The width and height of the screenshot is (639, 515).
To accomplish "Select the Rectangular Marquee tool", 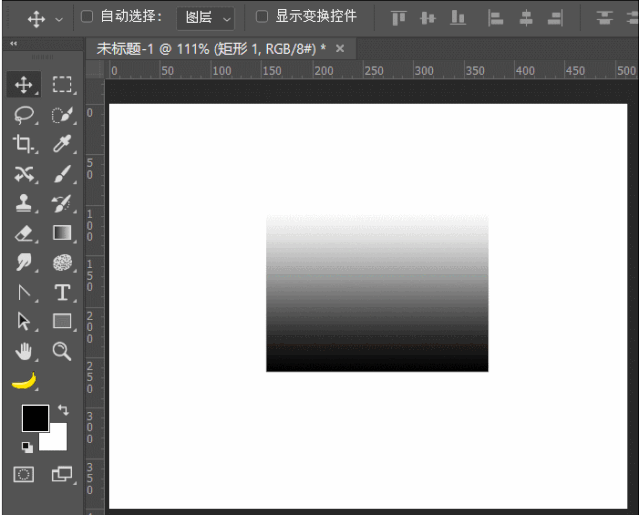I will [62, 85].
